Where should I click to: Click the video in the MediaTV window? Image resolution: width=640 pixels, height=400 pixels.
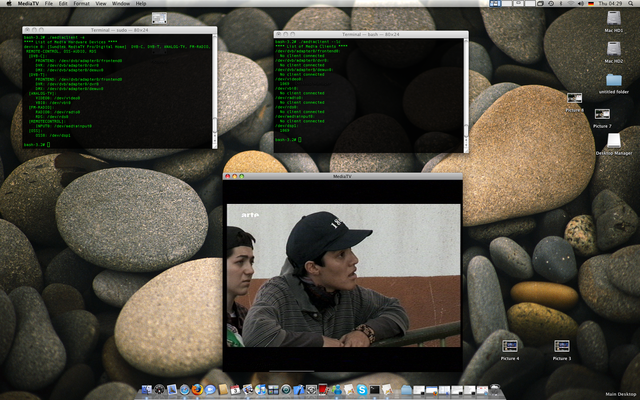(343, 276)
